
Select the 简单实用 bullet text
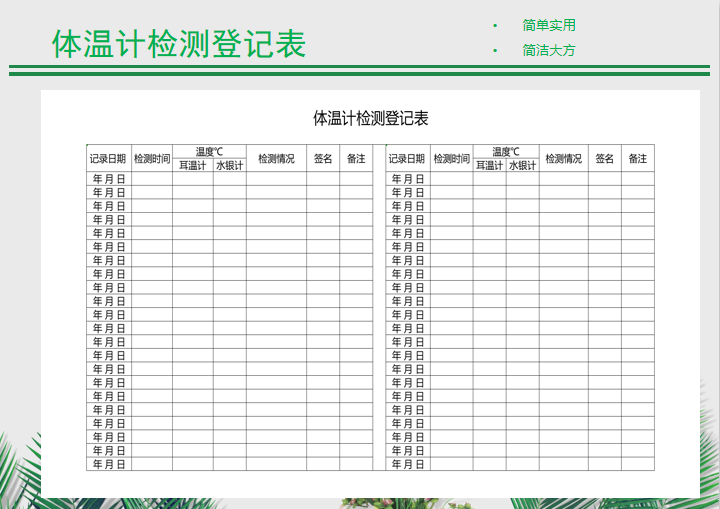[x=549, y=25]
